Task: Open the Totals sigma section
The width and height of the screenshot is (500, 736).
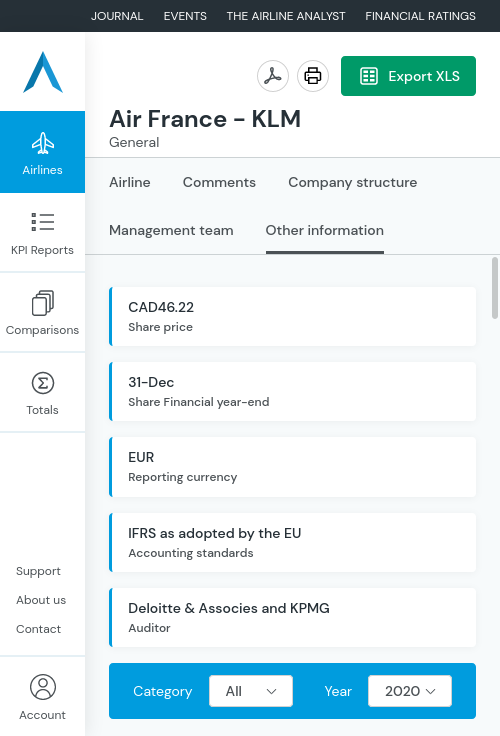Action: [42, 393]
